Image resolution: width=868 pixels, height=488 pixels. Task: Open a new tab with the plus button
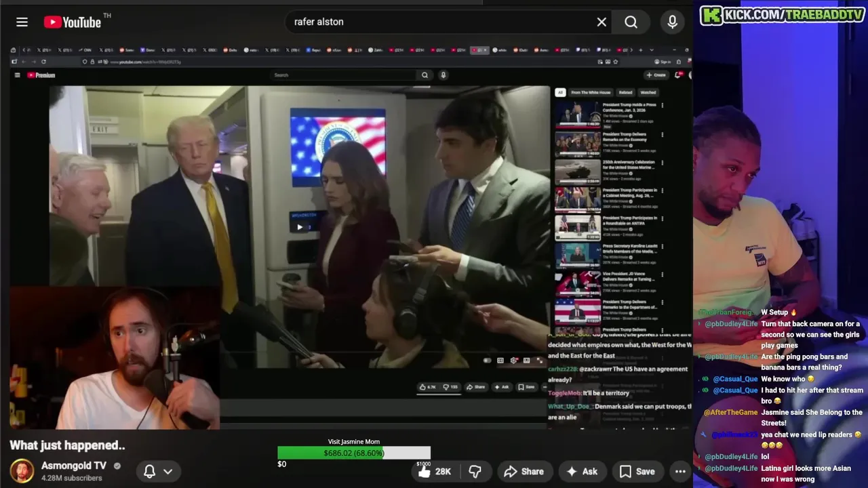(641, 50)
